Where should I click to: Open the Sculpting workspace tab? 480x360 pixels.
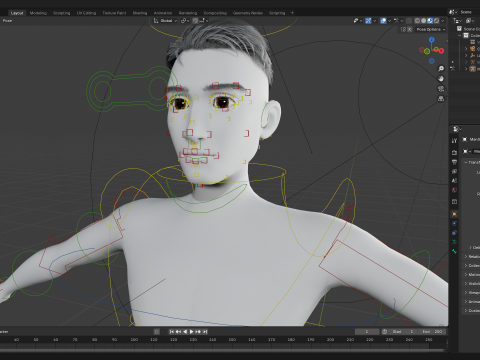point(62,13)
